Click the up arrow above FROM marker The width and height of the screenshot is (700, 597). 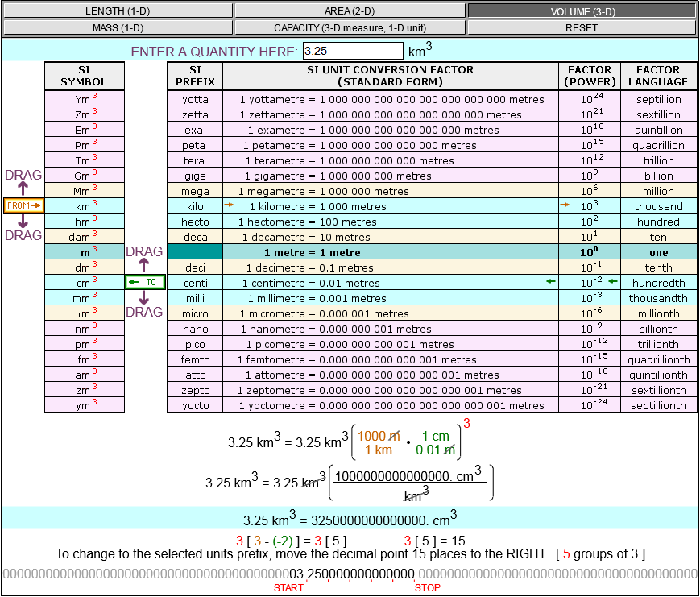pyautogui.click(x=23, y=188)
